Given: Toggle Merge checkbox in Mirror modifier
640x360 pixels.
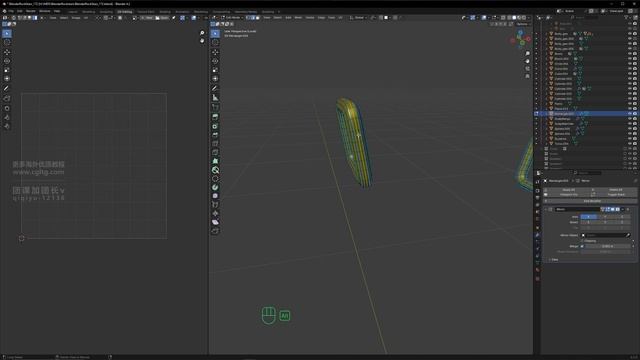Looking at the screenshot, I should (x=582, y=246).
